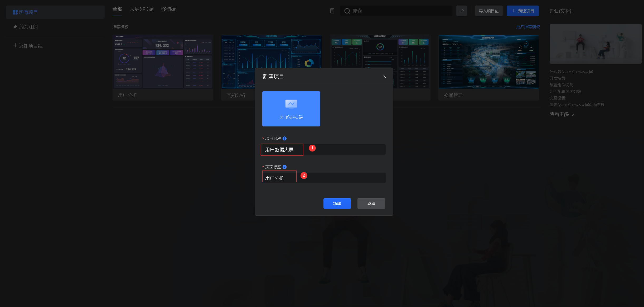This screenshot has height=307, width=644.
Task: Click the 项目名称 input field
Action: click(324, 149)
